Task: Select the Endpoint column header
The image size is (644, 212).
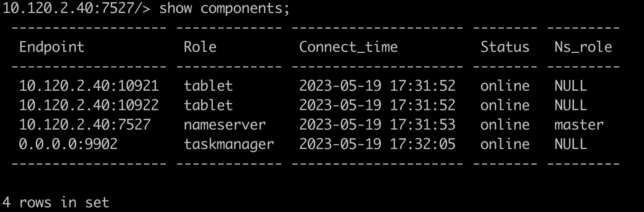Action: coord(52,47)
